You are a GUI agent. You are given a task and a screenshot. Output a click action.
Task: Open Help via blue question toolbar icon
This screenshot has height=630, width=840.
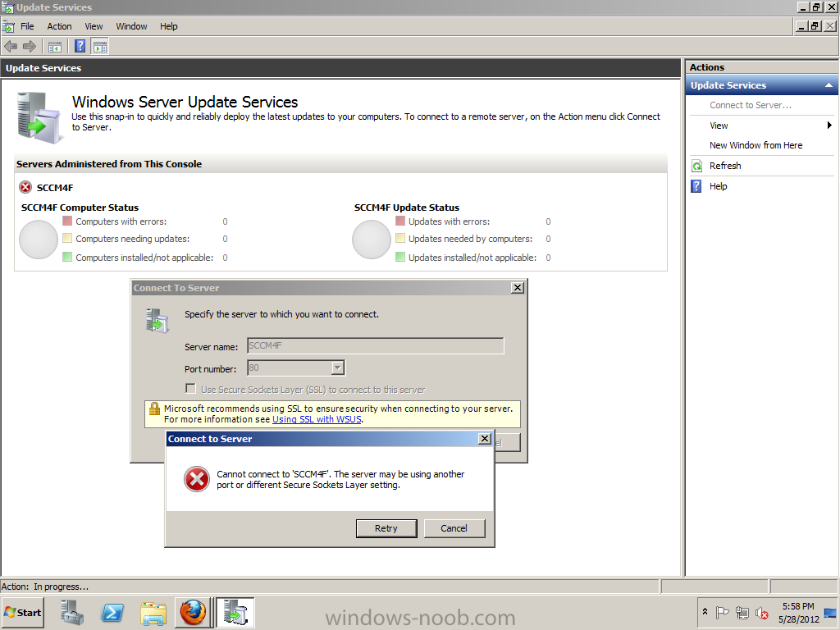(x=80, y=47)
